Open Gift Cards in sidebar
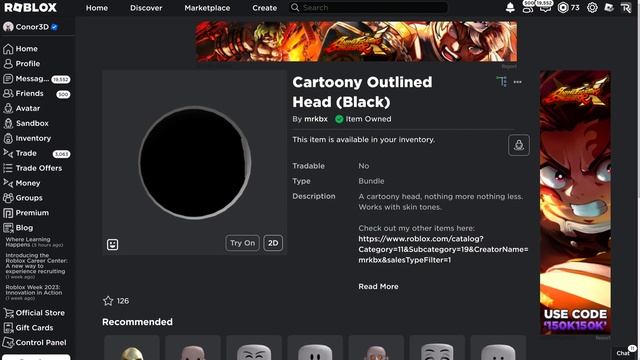The width and height of the screenshot is (640, 360). 28,328
